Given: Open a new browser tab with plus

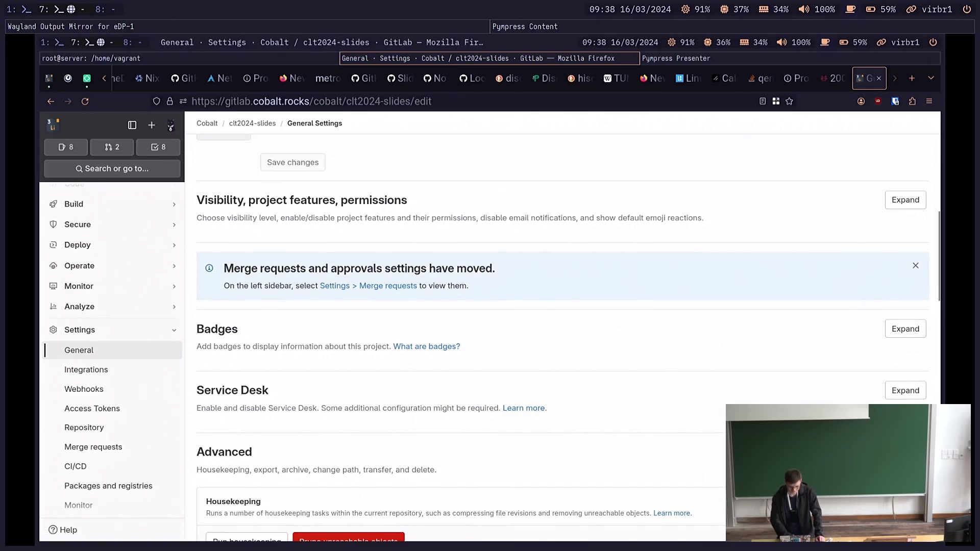Looking at the screenshot, I should click(x=912, y=78).
